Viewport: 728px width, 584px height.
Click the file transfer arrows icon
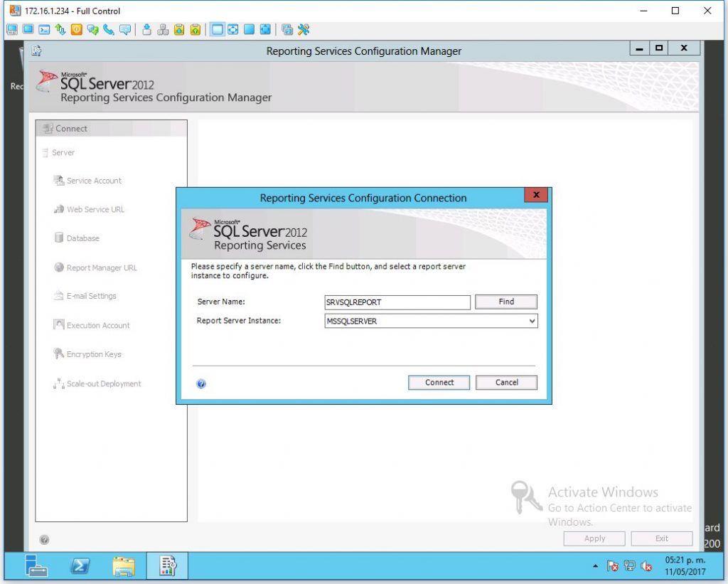coord(60,30)
